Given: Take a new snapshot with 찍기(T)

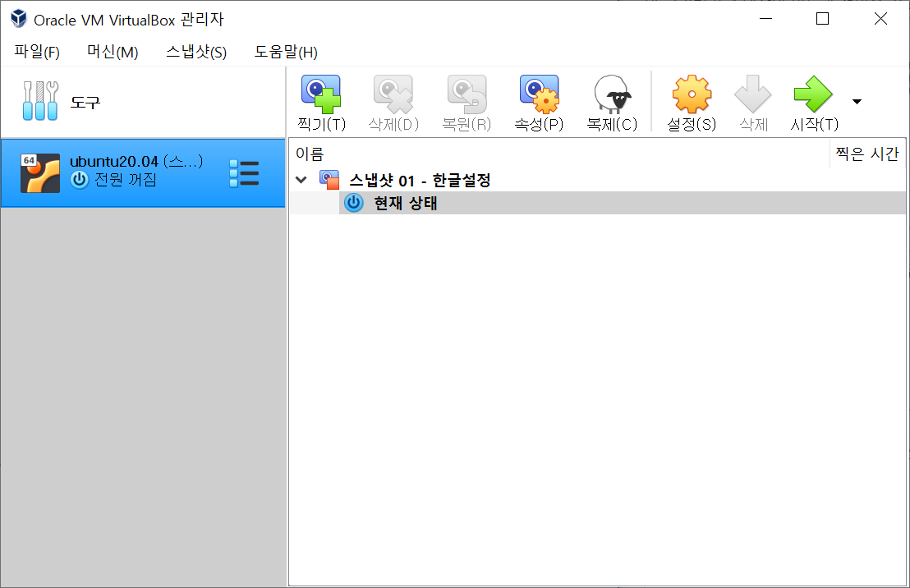Looking at the screenshot, I should pyautogui.click(x=321, y=103).
